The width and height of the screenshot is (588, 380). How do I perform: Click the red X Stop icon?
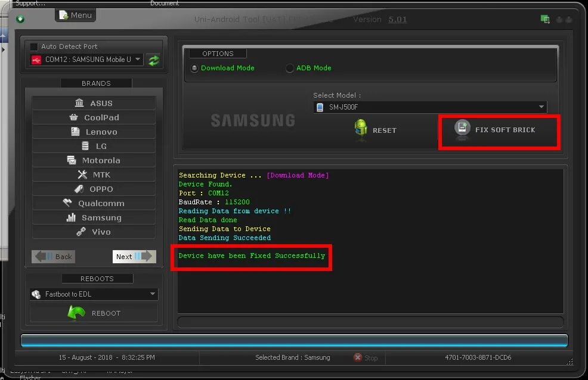(358, 357)
